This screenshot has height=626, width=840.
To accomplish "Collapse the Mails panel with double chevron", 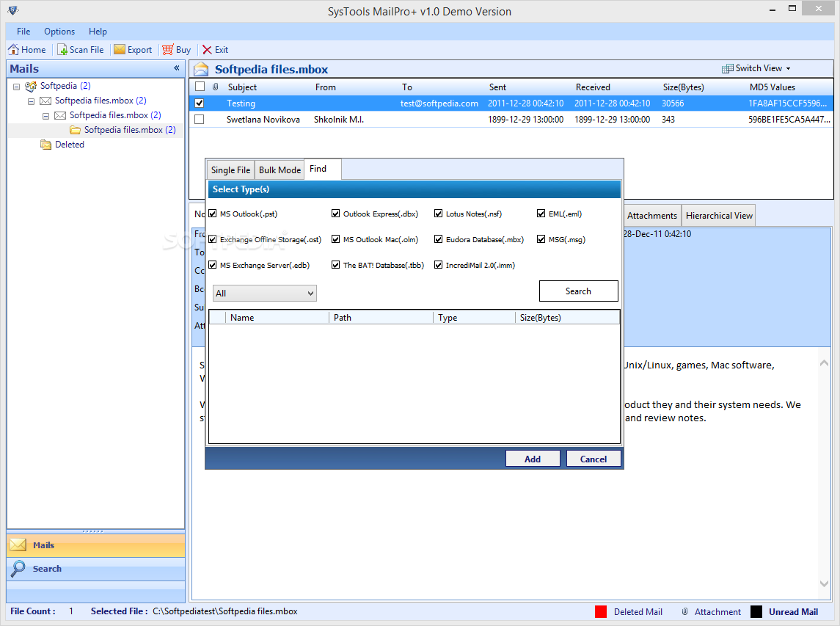I will pyautogui.click(x=177, y=68).
